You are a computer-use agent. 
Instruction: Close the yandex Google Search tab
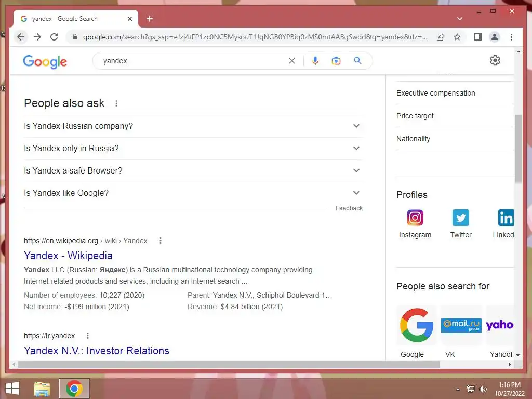click(x=129, y=19)
